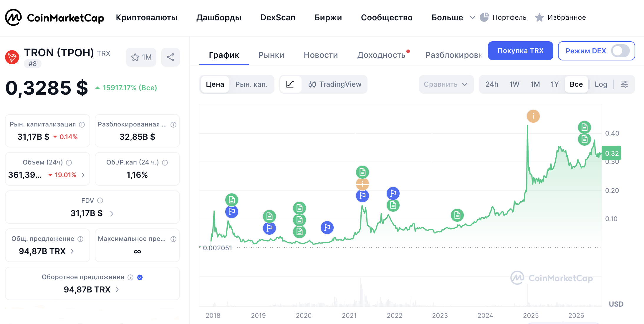Select the 1W time range
Image resolution: width=644 pixels, height=324 pixels.
click(514, 84)
